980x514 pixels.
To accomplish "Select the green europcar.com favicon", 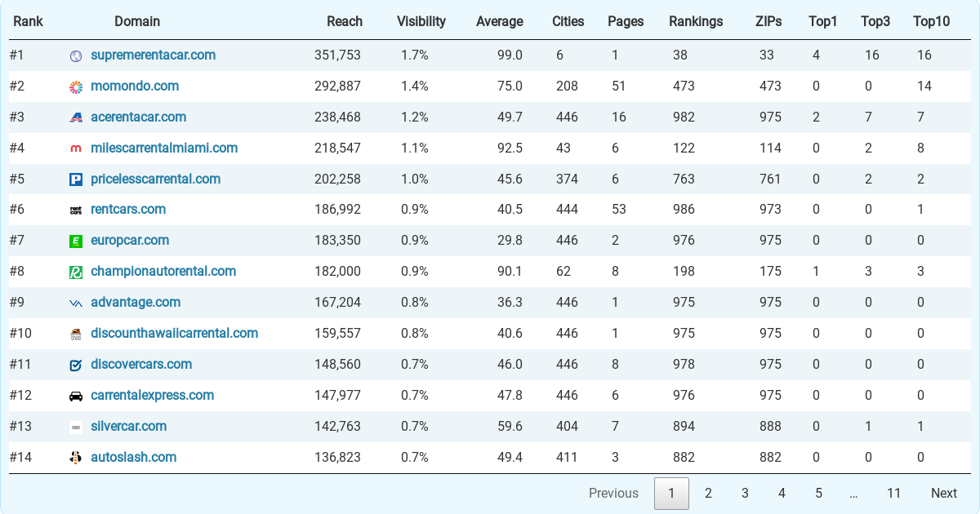I will (76, 241).
